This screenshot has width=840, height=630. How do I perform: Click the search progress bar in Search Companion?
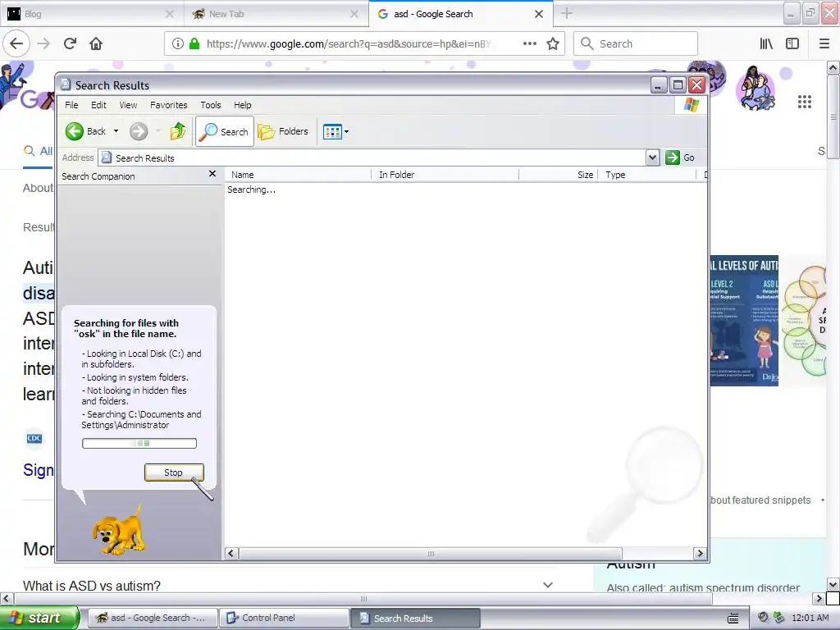pos(139,444)
